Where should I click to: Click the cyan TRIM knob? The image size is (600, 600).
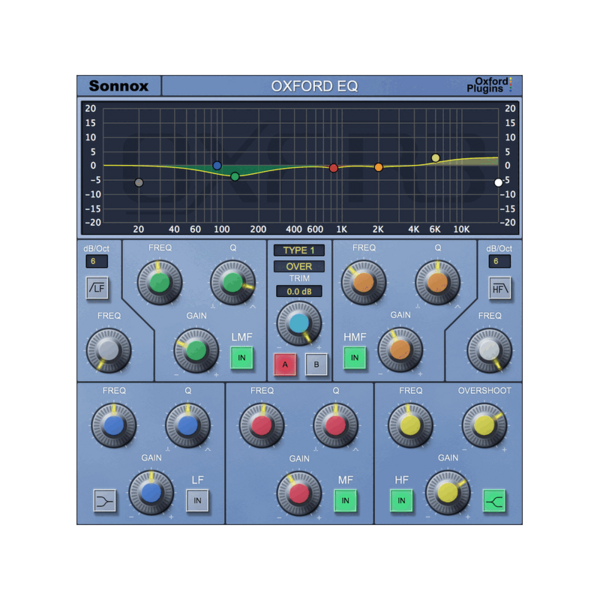(x=299, y=323)
